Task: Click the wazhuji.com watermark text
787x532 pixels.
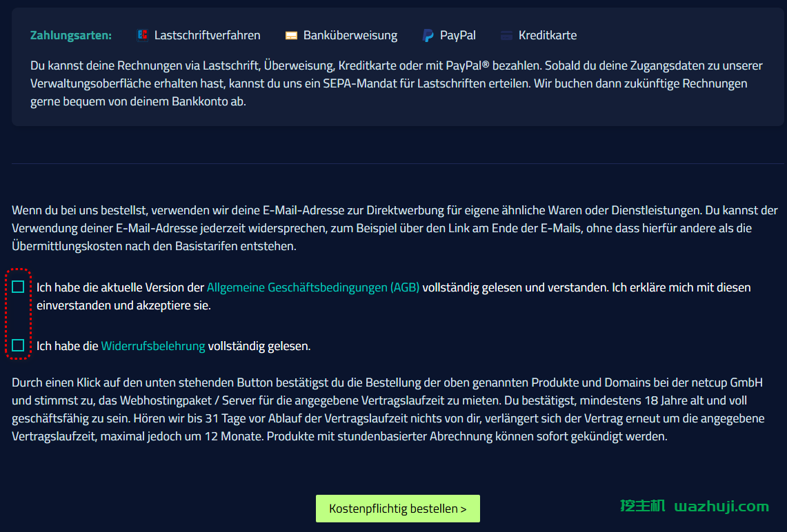Action: [x=721, y=507]
